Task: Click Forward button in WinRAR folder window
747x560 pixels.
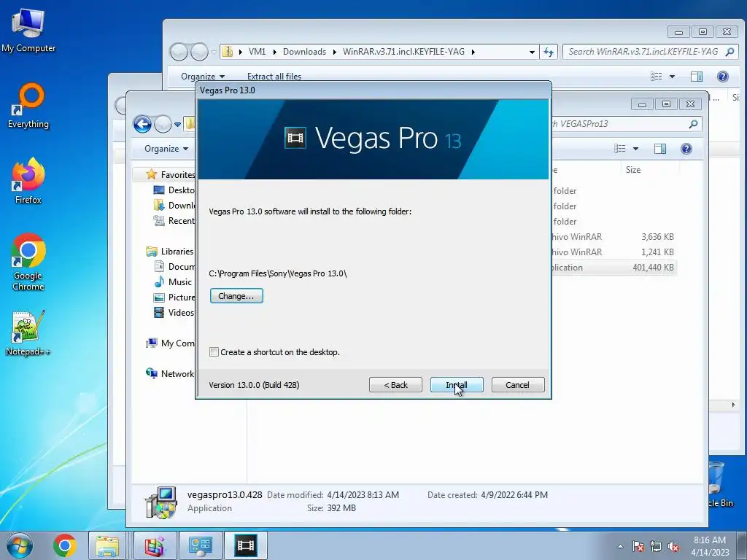Action: pos(199,52)
